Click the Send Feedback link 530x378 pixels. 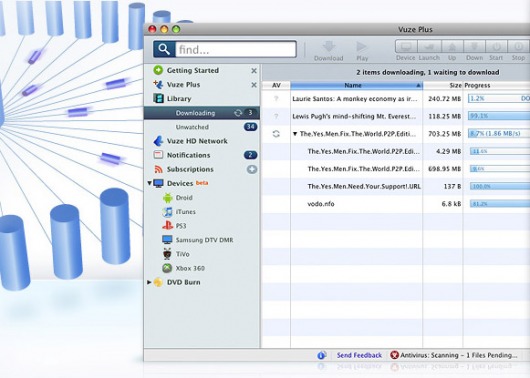pos(359,355)
